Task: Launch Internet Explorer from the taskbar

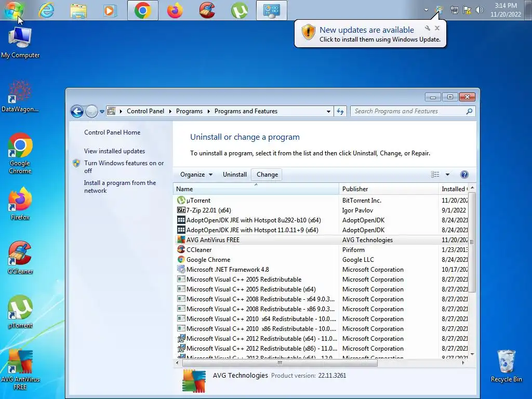Action: [46, 10]
